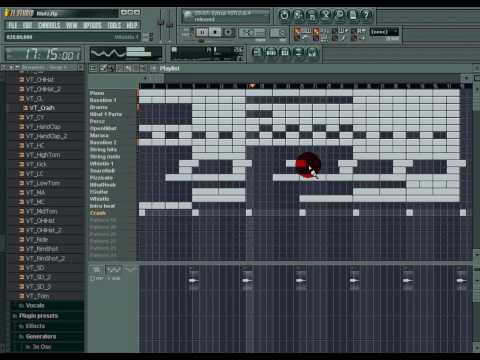Select the Piano pattern row label

pos(97,93)
